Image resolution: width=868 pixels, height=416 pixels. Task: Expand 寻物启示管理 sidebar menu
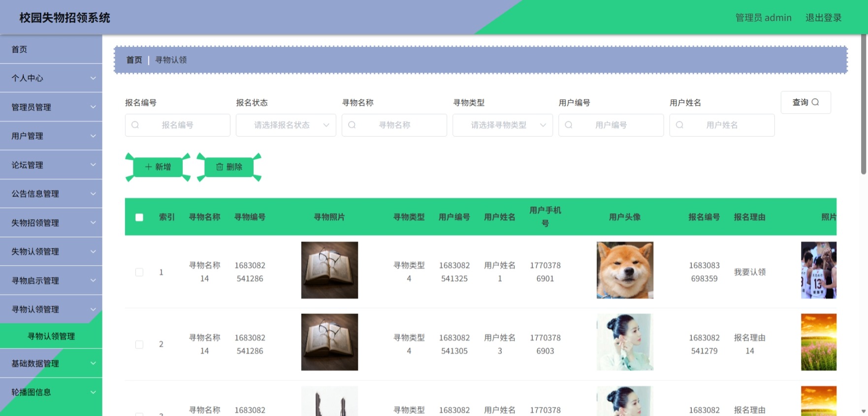pos(51,280)
